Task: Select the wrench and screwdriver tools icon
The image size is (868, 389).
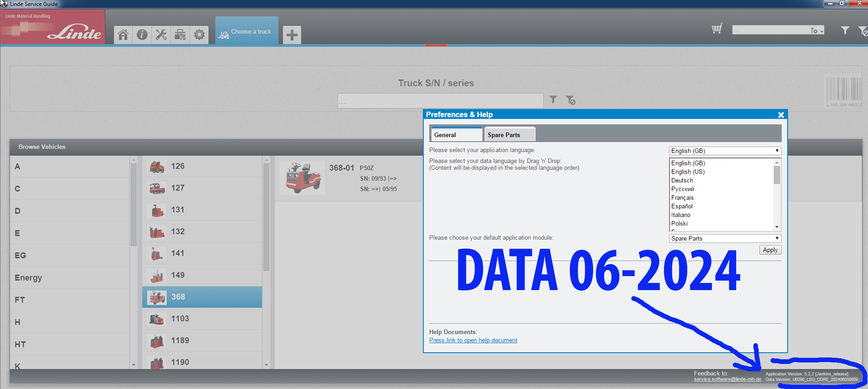Action: click(161, 35)
